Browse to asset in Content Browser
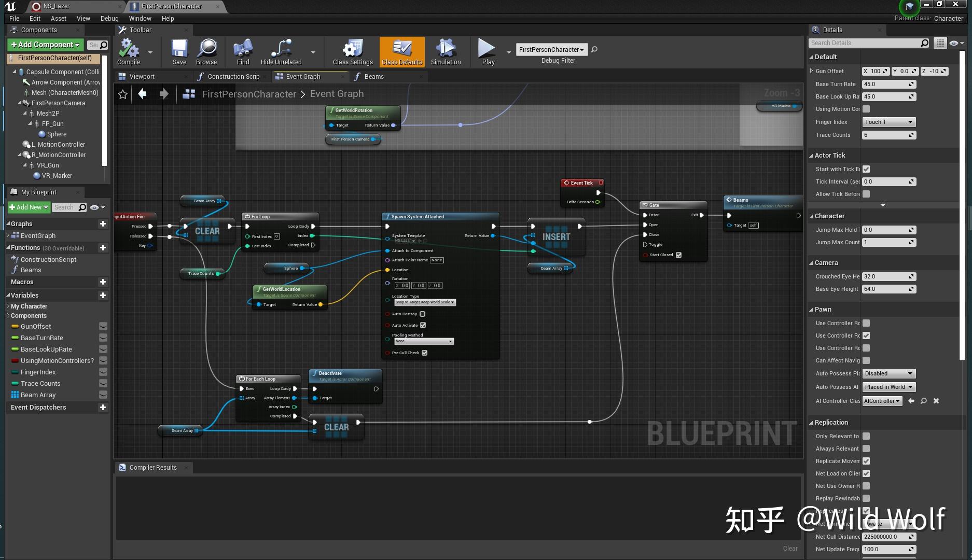The image size is (972, 560). point(206,51)
